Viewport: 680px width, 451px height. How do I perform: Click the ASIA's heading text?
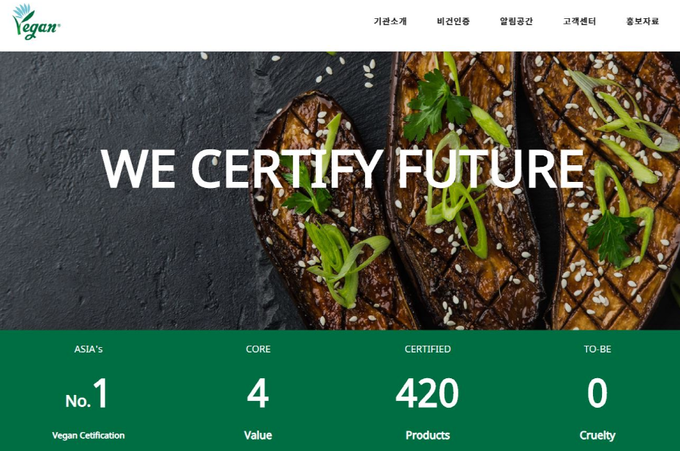(x=88, y=349)
